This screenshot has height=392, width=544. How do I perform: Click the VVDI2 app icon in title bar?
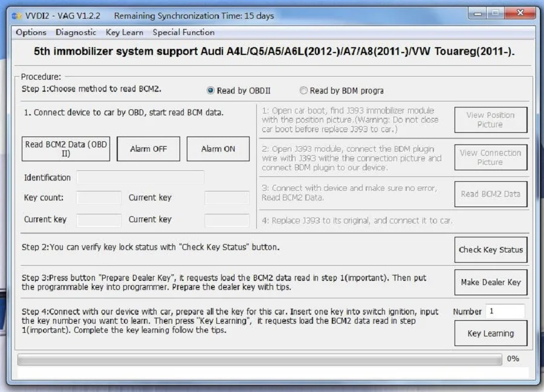coord(17,16)
